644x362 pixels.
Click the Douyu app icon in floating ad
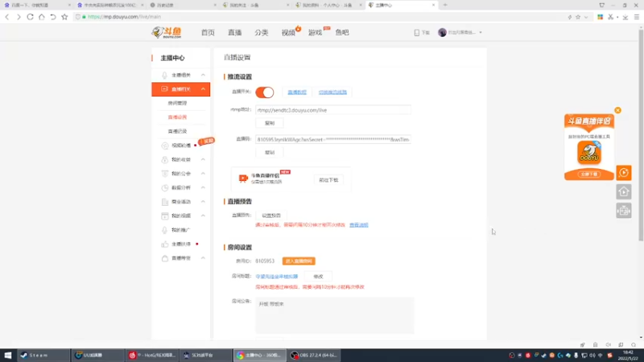tap(589, 153)
